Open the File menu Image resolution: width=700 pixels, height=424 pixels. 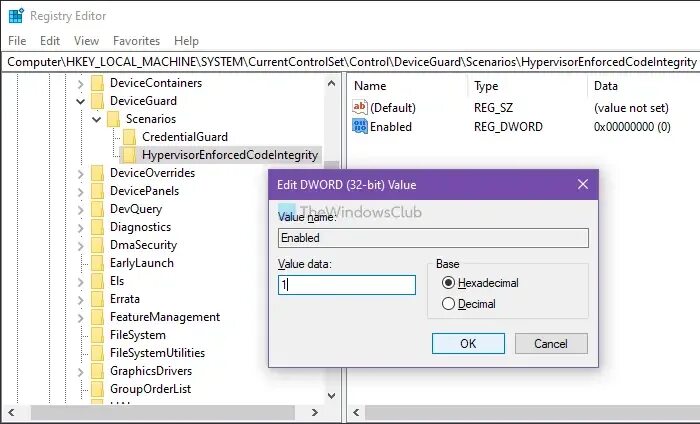point(17,41)
